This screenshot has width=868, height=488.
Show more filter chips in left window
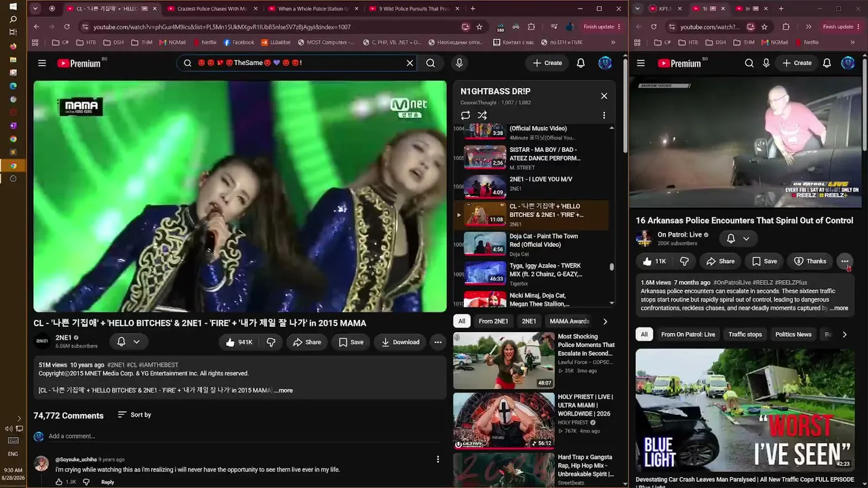click(605, 321)
